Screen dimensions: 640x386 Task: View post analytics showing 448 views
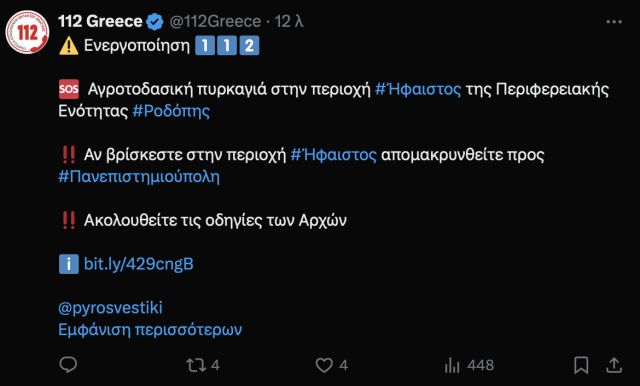(x=469, y=365)
